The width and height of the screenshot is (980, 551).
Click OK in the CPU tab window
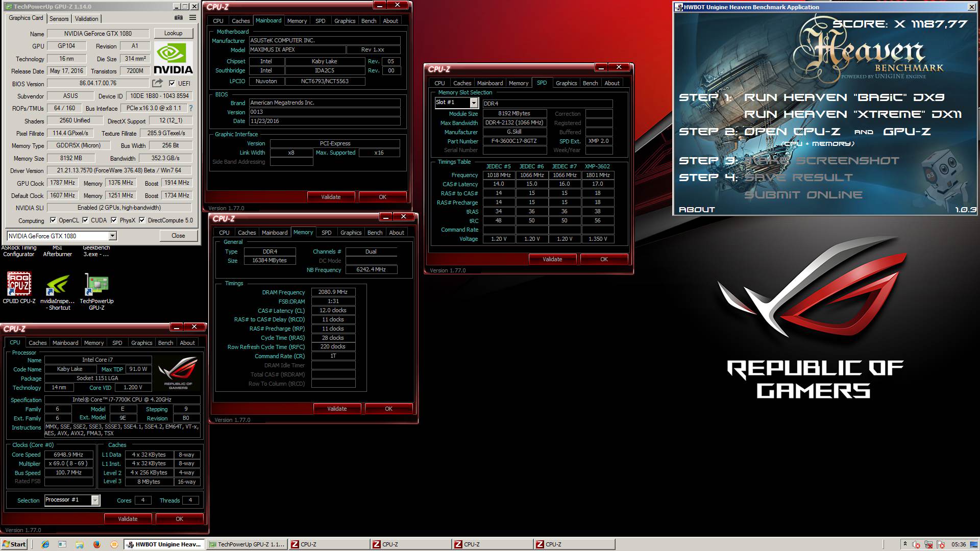(x=179, y=519)
